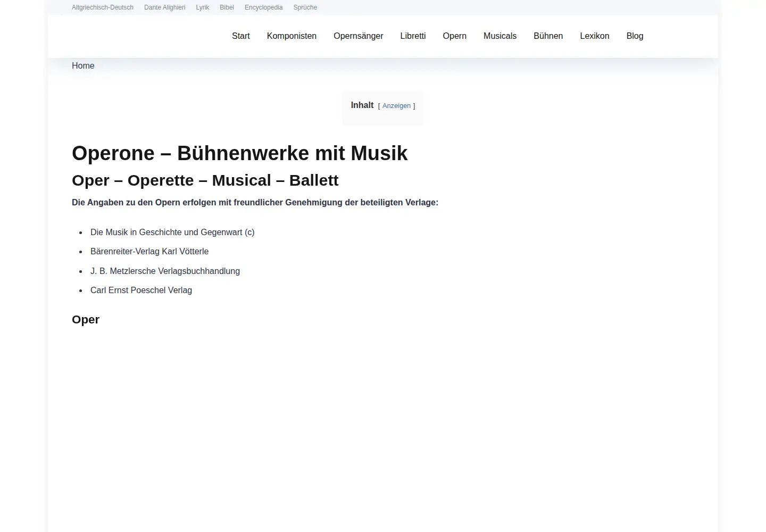The height and width of the screenshot is (532, 766).
Task: Click 'J. B. Metzlersche Verlagsbuchhandlung' list entry
Action: [x=165, y=271]
